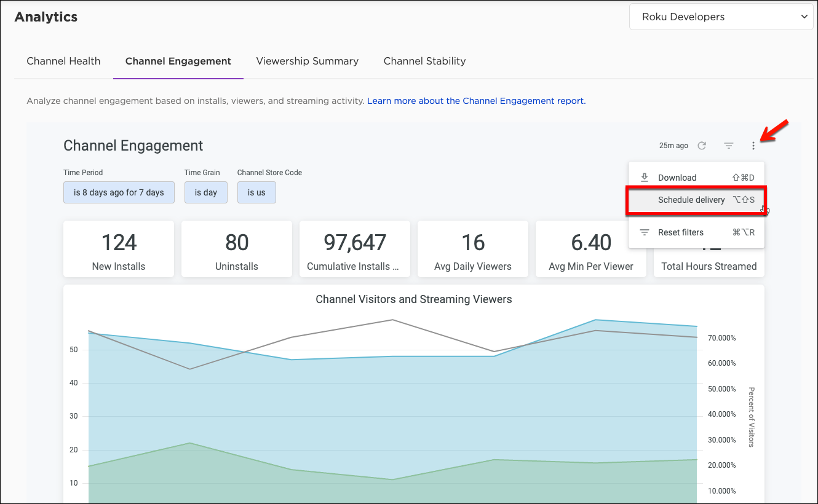Click the New Installs tile
This screenshot has height=504, width=818.
coord(119,250)
